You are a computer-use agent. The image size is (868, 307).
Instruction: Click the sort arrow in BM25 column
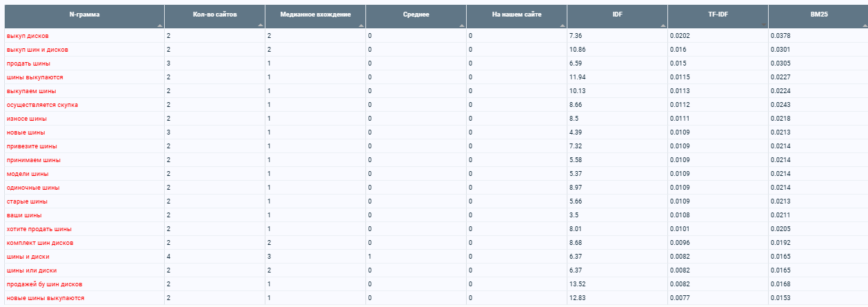863,24
